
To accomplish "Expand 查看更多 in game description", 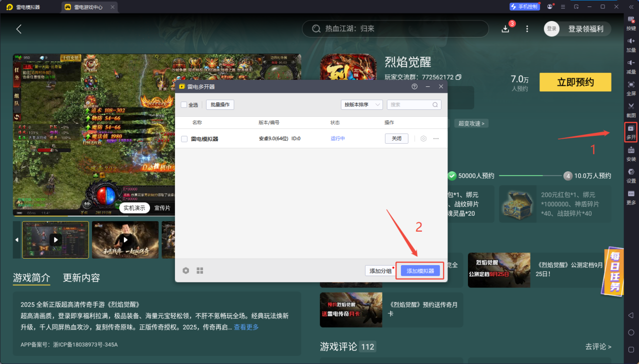I will pyautogui.click(x=246, y=327).
